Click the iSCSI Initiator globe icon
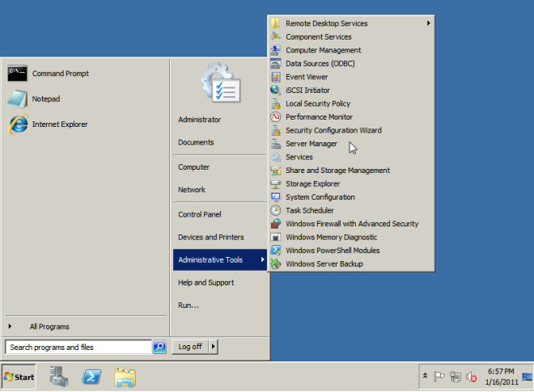 [276, 90]
